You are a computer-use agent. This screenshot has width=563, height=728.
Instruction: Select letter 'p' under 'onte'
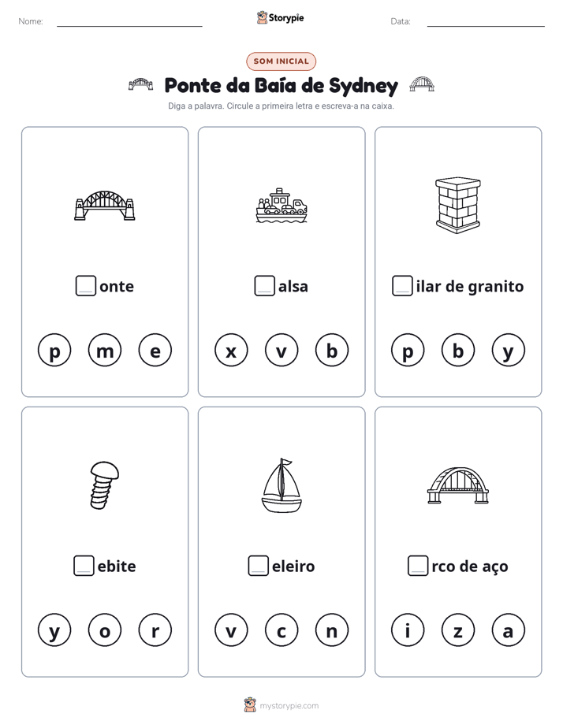click(54, 350)
